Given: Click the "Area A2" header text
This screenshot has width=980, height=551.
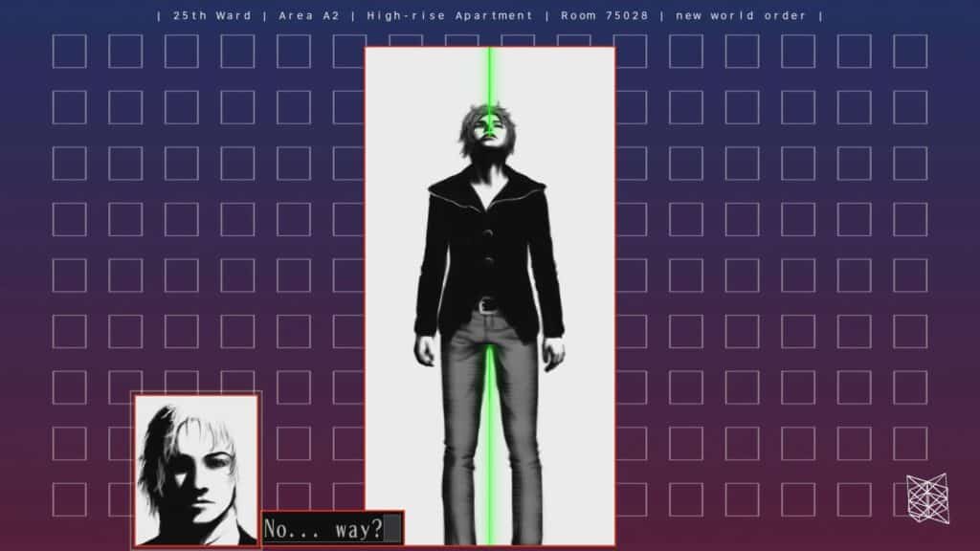Looking at the screenshot, I should point(309,15).
